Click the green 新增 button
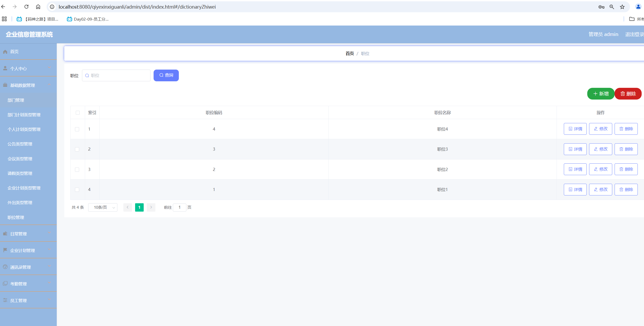Image resolution: width=644 pixels, height=326 pixels. 601,94
